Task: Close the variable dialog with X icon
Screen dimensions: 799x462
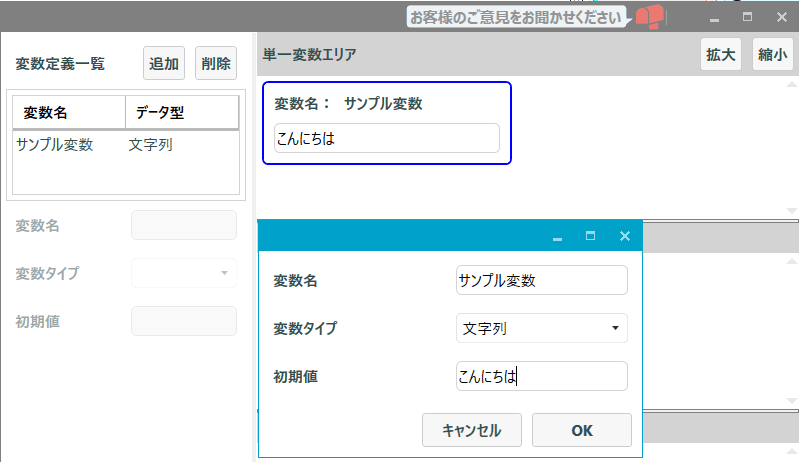Action: tap(625, 236)
